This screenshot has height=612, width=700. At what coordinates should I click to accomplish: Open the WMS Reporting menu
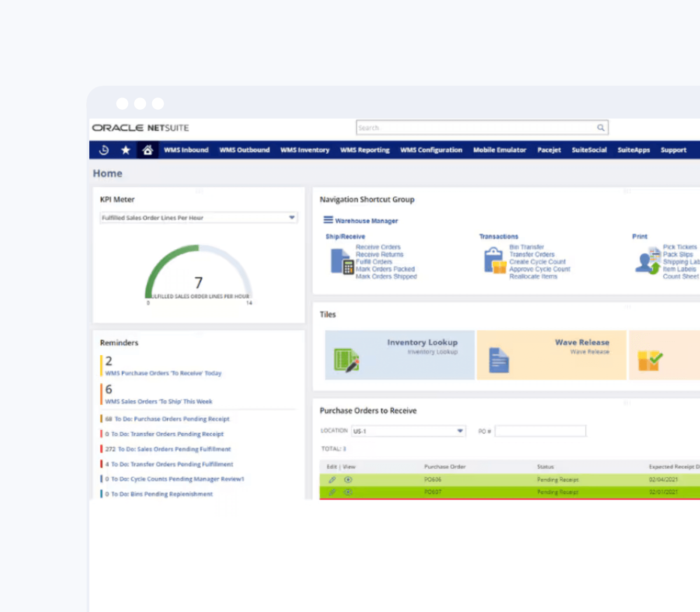[365, 150]
